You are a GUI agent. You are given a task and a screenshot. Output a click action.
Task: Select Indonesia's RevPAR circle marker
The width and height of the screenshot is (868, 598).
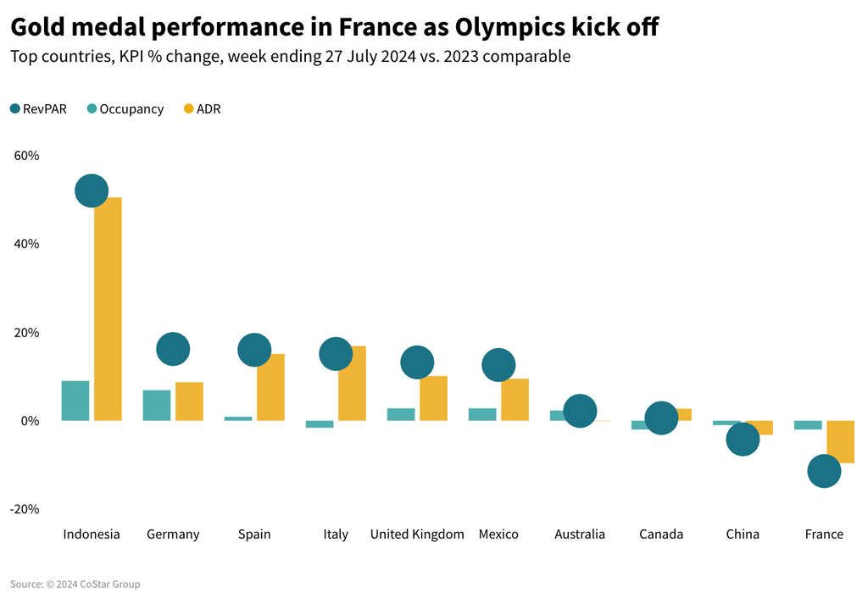click(x=92, y=191)
